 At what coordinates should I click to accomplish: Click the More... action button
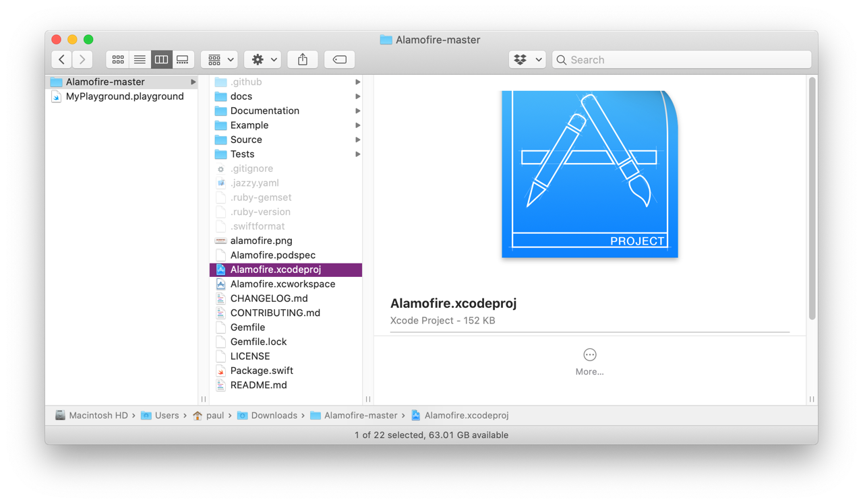[x=589, y=362]
